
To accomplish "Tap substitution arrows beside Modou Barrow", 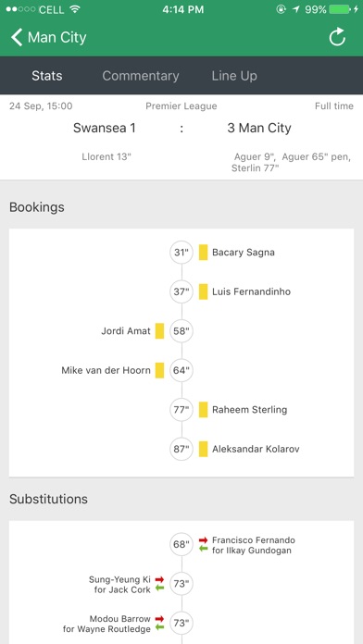I will tap(160, 623).
